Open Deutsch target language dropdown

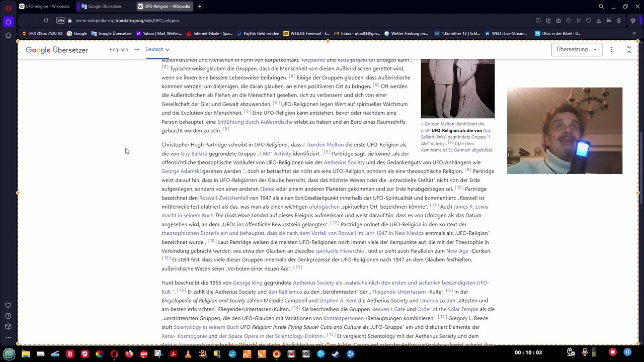tap(157, 50)
